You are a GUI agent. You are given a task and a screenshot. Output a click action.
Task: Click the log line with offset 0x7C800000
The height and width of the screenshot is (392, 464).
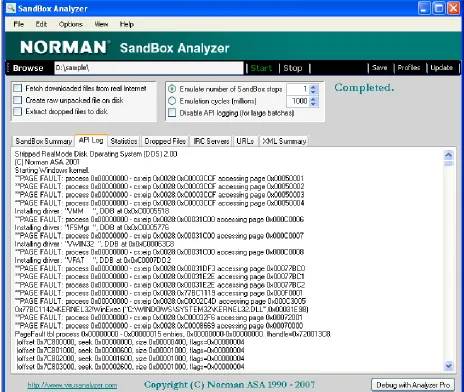[130, 342]
